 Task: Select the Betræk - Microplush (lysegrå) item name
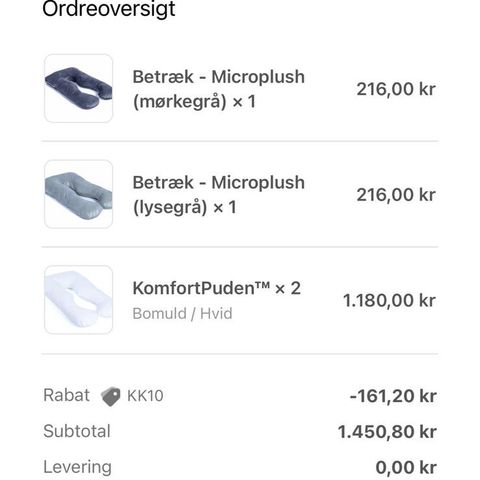click(x=219, y=195)
